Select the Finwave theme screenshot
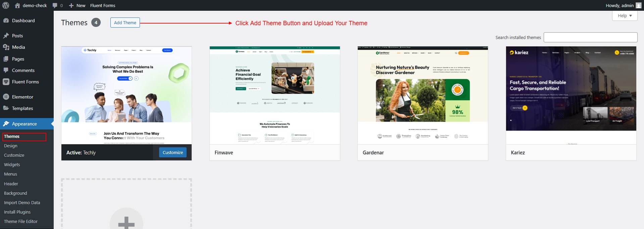 275,96
